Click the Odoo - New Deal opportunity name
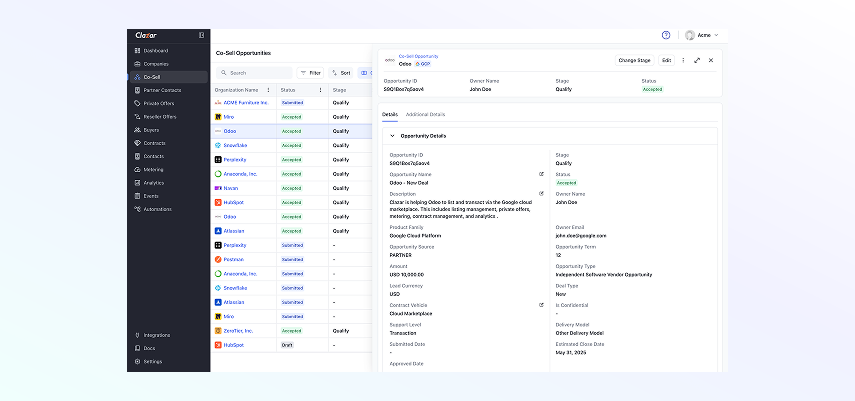The image size is (855, 401). [408, 183]
